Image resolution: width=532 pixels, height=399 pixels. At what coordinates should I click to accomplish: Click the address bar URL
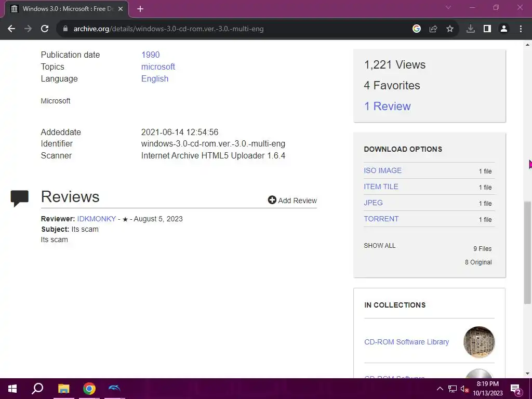[x=169, y=29]
